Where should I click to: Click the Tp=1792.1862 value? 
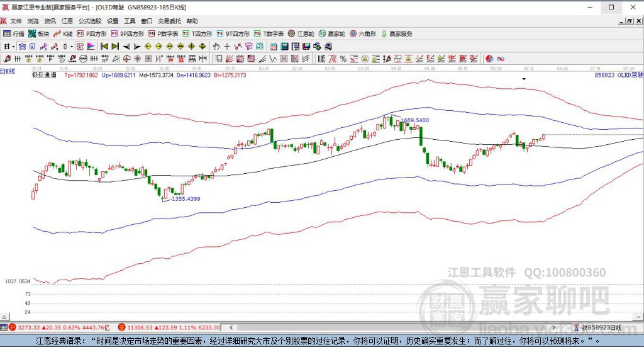(81, 75)
